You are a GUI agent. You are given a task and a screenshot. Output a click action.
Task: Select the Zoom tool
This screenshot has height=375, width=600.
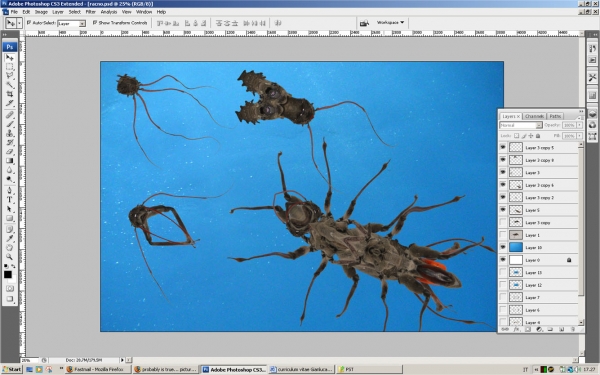pyautogui.click(x=10, y=257)
